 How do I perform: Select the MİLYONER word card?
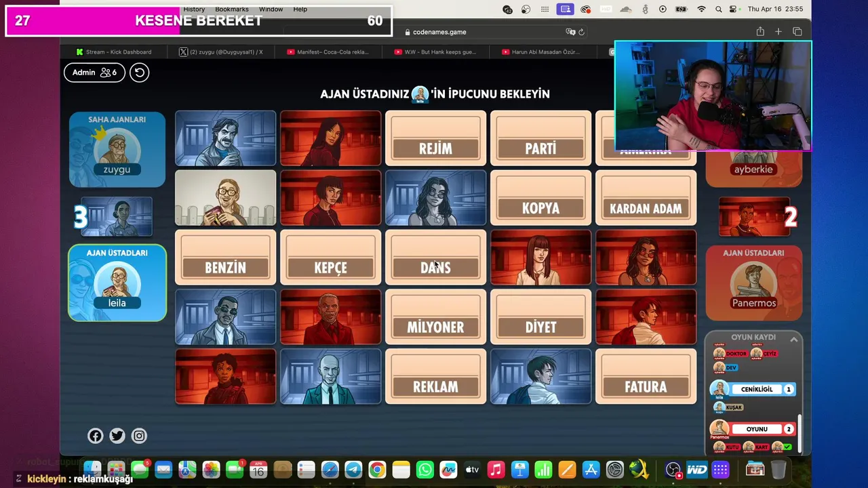[435, 317]
